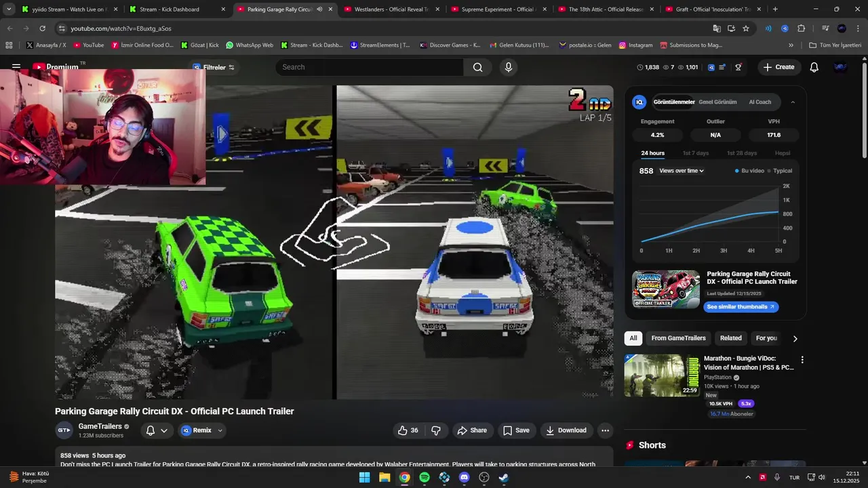Image resolution: width=868 pixels, height=488 pixels.
Task: Open Steam from the taskbar
Action: tap(504, 477)
